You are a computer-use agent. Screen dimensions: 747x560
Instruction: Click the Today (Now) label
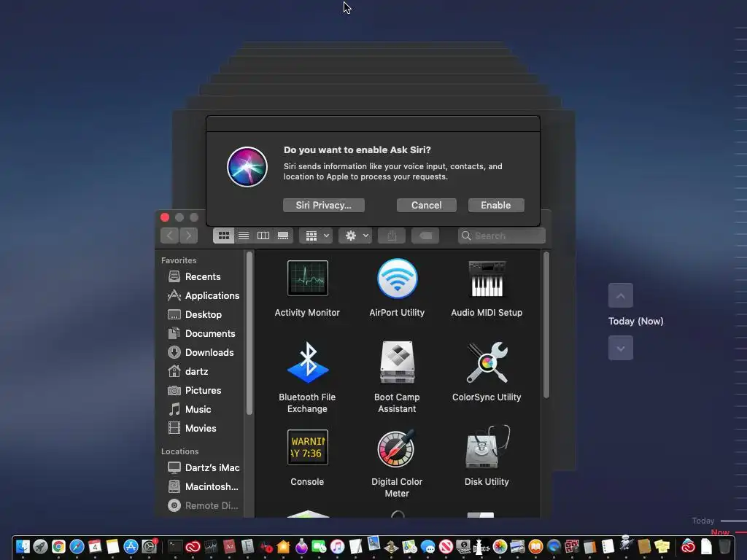[635, 322]
